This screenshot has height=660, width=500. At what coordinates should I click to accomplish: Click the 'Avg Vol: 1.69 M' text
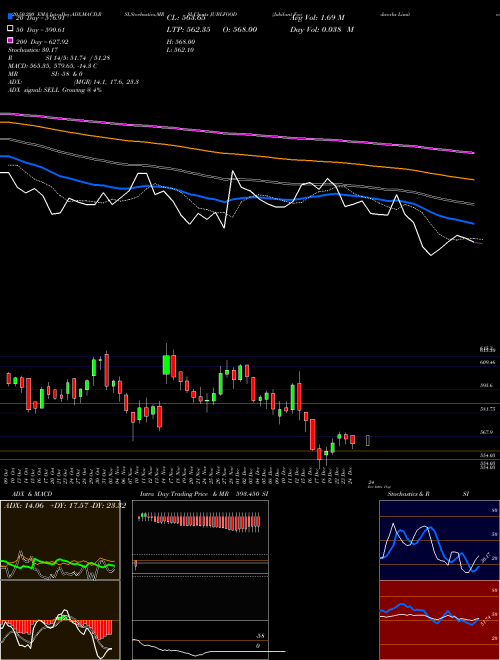tap(316, 17)
